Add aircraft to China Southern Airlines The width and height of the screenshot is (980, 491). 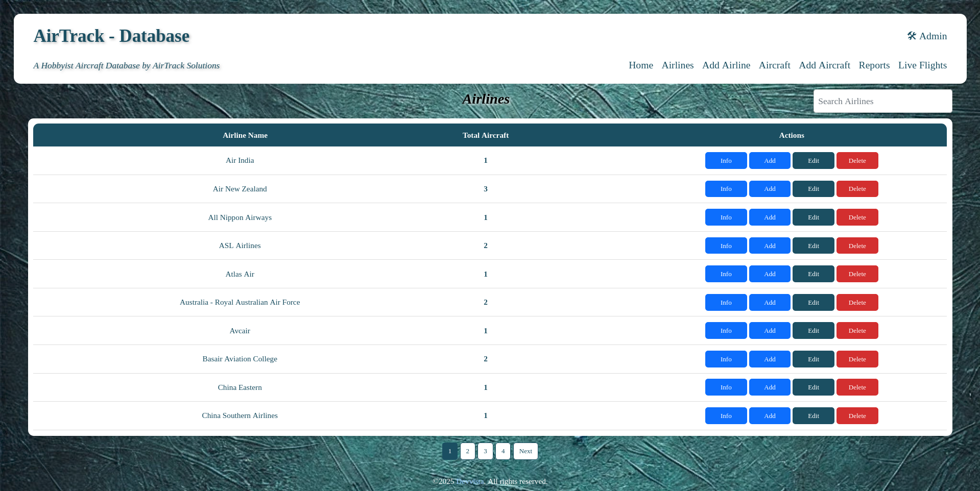point(770,415)
